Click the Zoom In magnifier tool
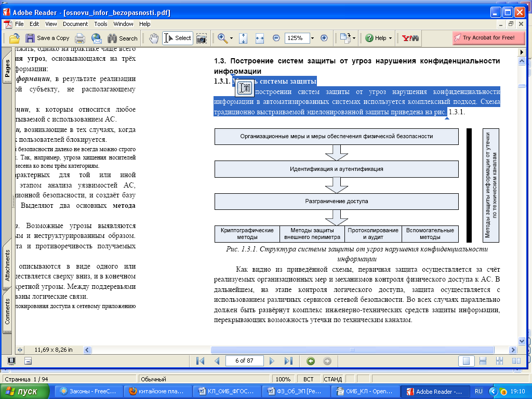This screenshot has width=532, height=399. [222, 38]
